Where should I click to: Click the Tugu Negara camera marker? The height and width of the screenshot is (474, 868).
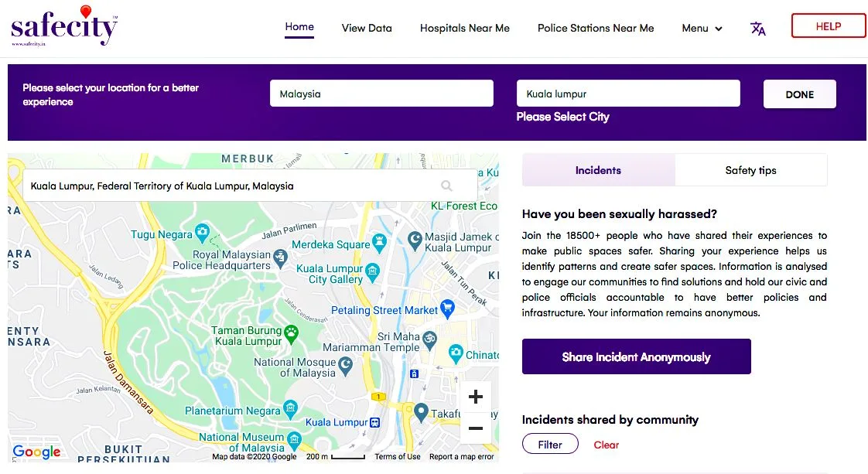(x=202, y=231)
